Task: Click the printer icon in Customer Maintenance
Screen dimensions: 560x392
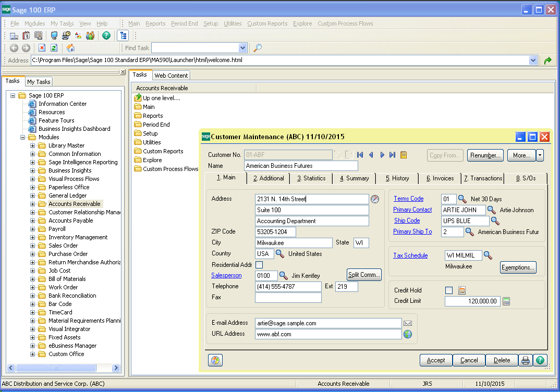Action: coord(526,360)
